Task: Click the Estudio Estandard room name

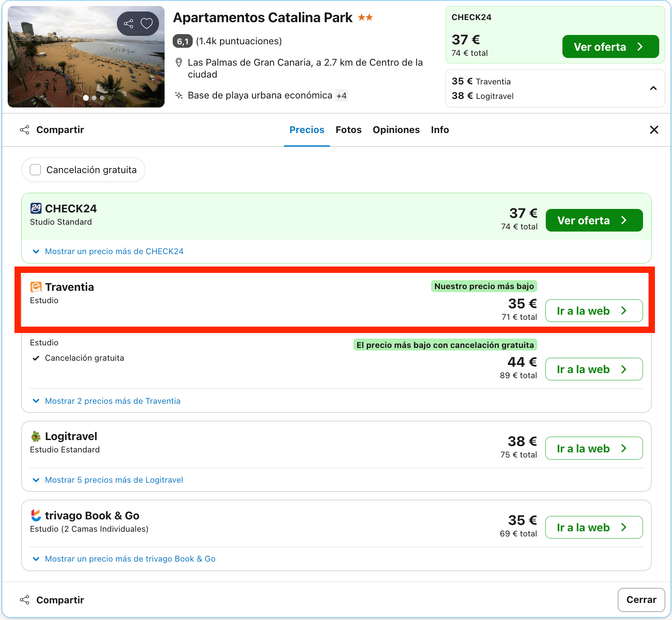Action: (x=65, y=449)
